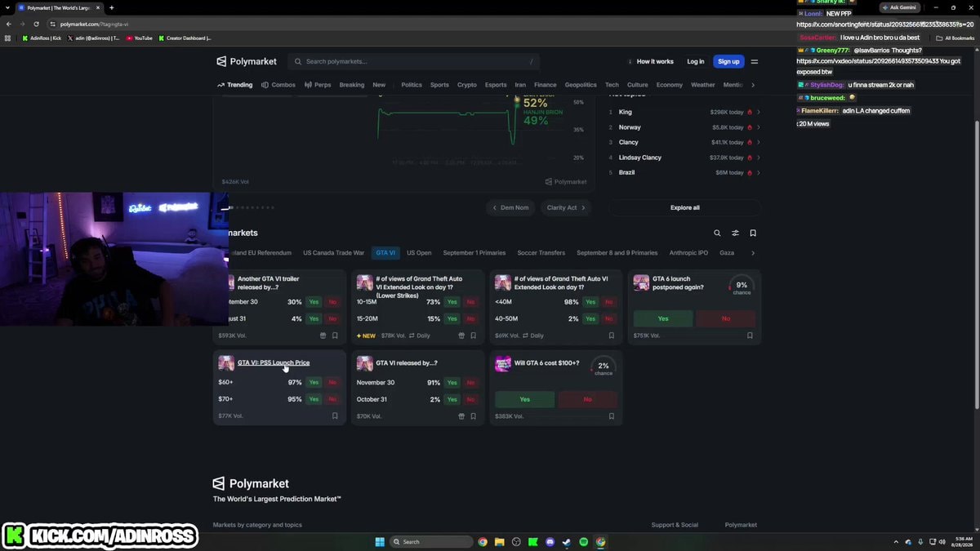Open the hamburger menu next to Sign up

755,61
